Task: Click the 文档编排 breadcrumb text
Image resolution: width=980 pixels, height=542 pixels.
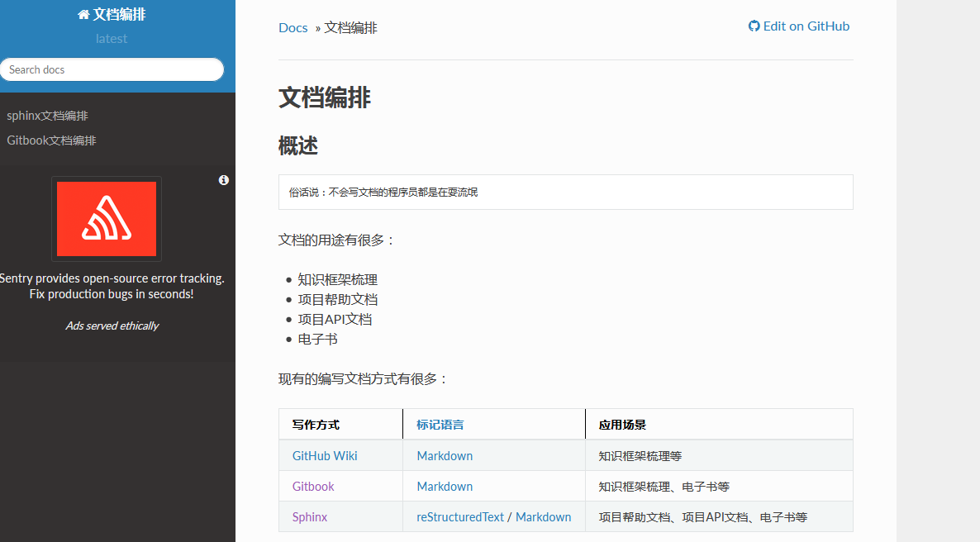Action: pos(350,28)
